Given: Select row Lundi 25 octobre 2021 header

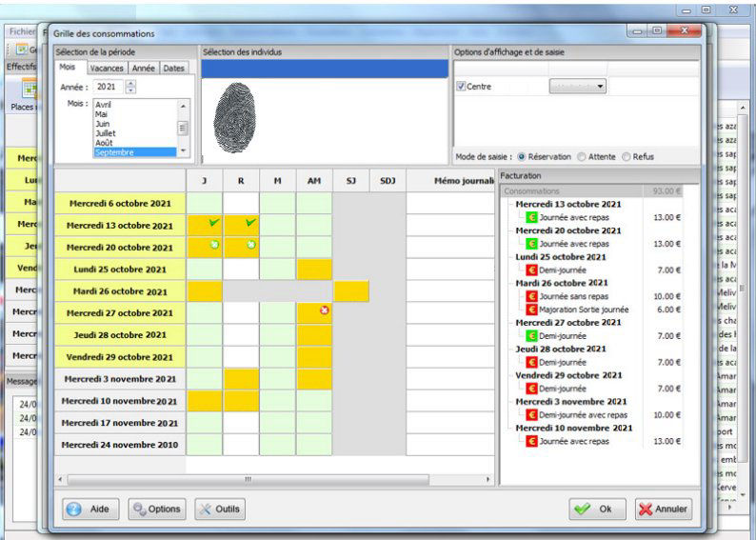Looking at the screenshot, I should coord(120,270).
